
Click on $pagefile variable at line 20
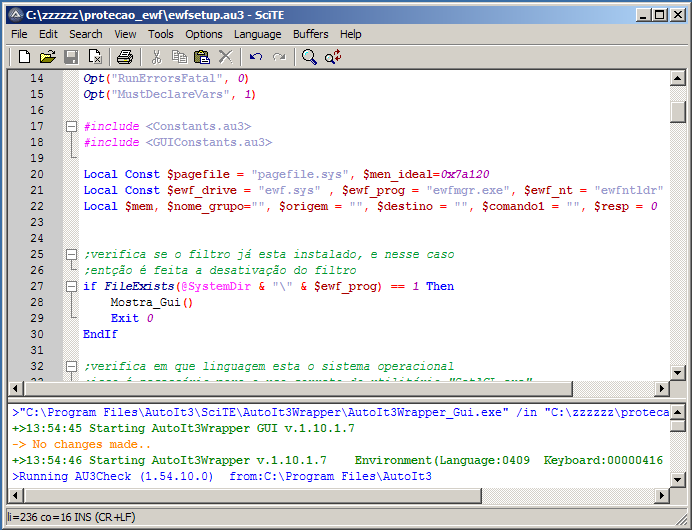pos(198,174)
